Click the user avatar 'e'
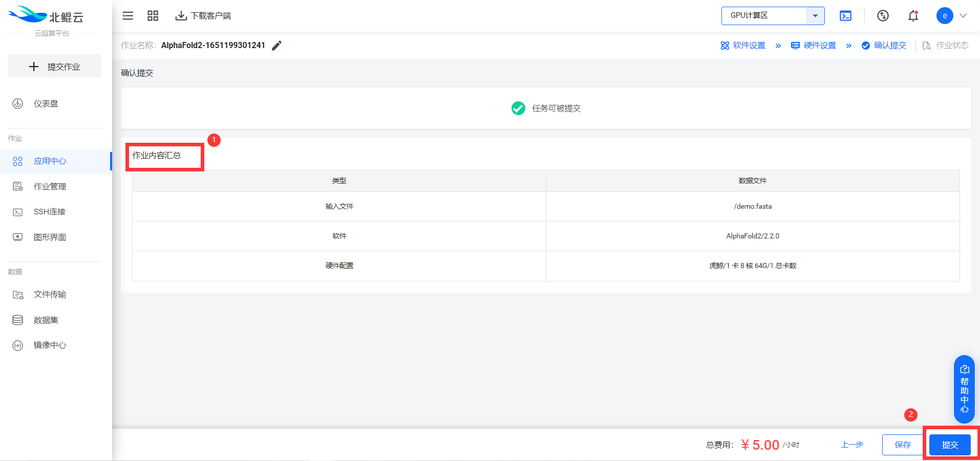This screenshot has width=980, height=461. coord(945,16)
